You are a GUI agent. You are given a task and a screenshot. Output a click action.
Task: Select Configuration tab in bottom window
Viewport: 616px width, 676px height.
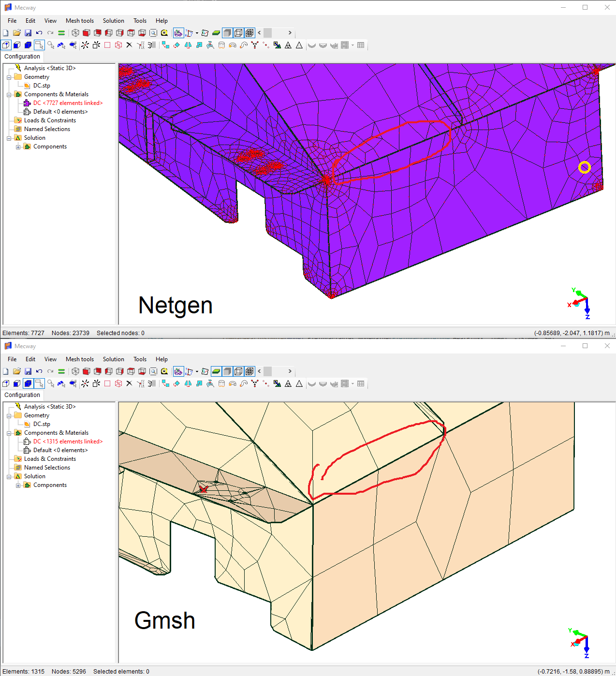coord(22,395)
